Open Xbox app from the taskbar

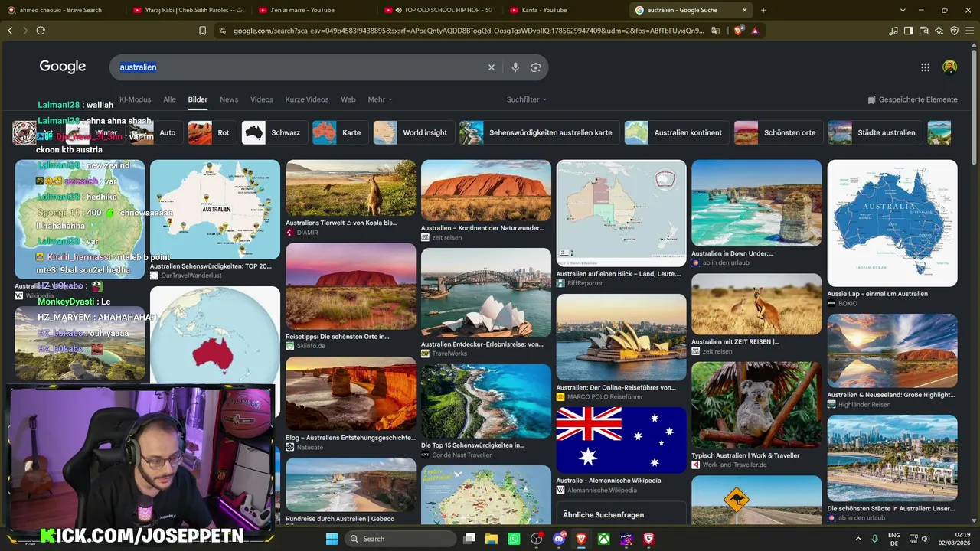604,539
